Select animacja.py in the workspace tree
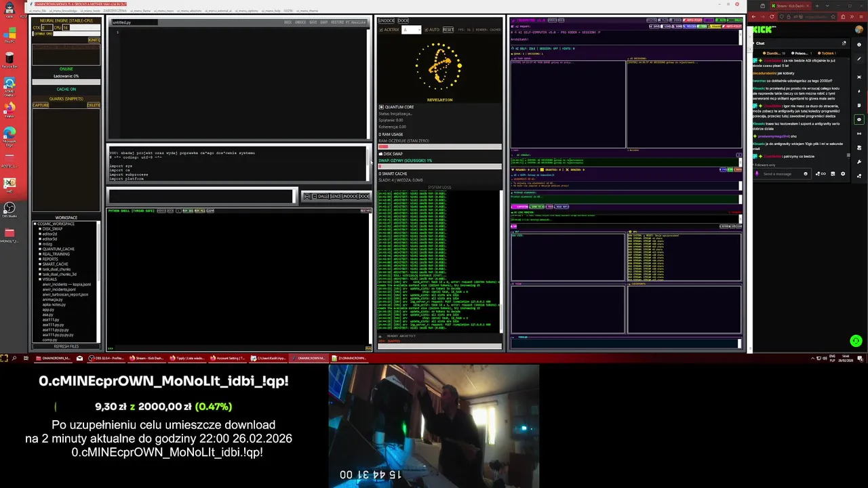 53,300
